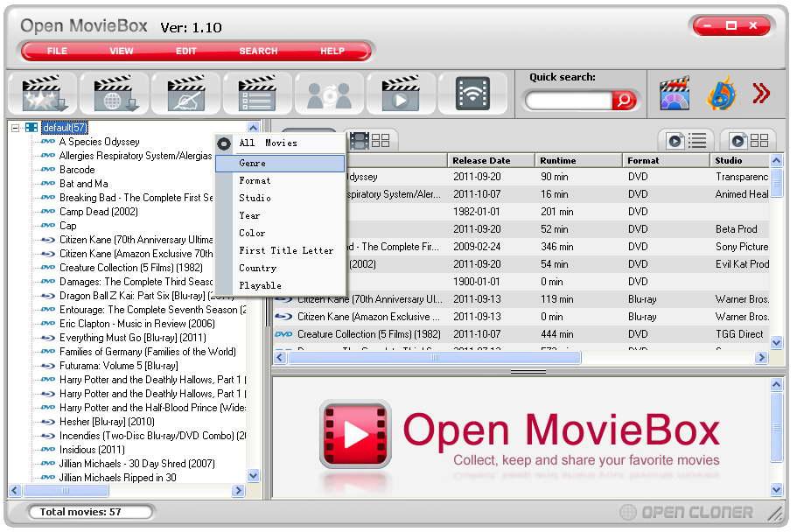797x532 pixels.
Task: Sort by the Runtime column header
Action: click(x=578, y=160)
